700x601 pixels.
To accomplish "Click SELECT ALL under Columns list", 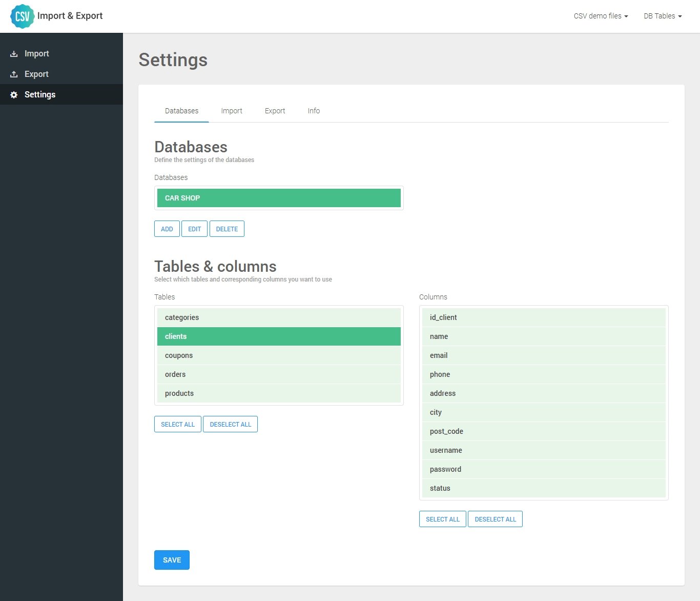I will click(443, 519).
